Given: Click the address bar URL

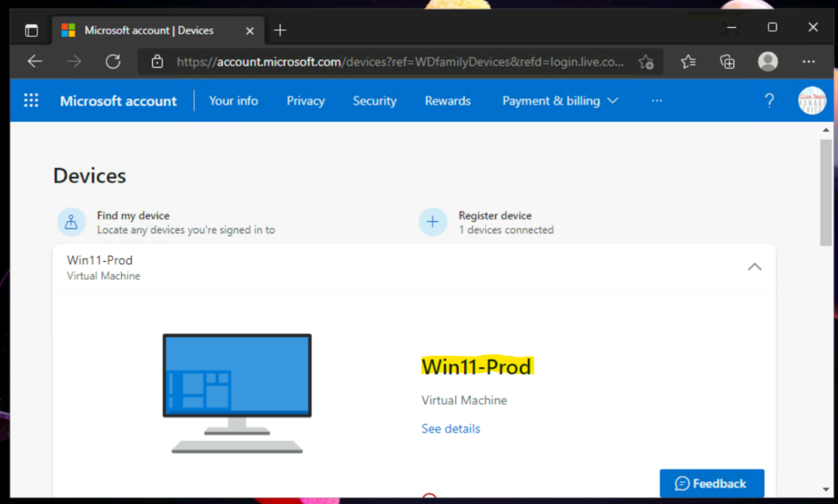Looking at the screenshot, I should coord(399,62).
